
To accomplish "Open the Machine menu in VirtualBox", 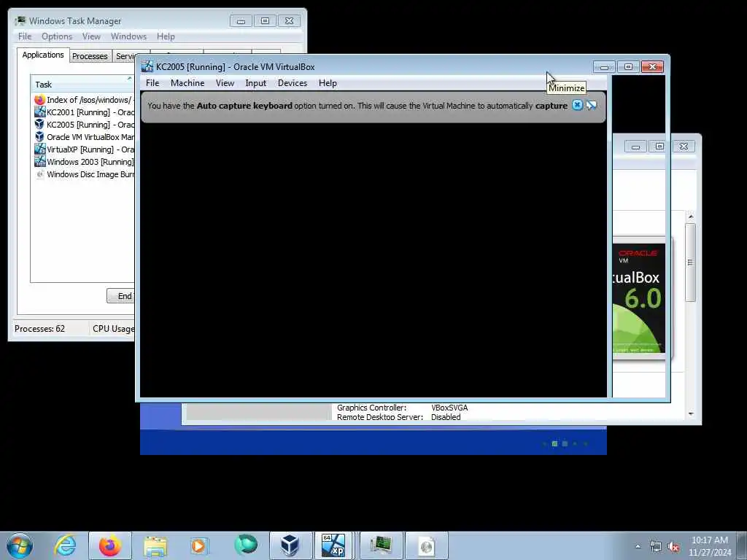I will point(187,83).
